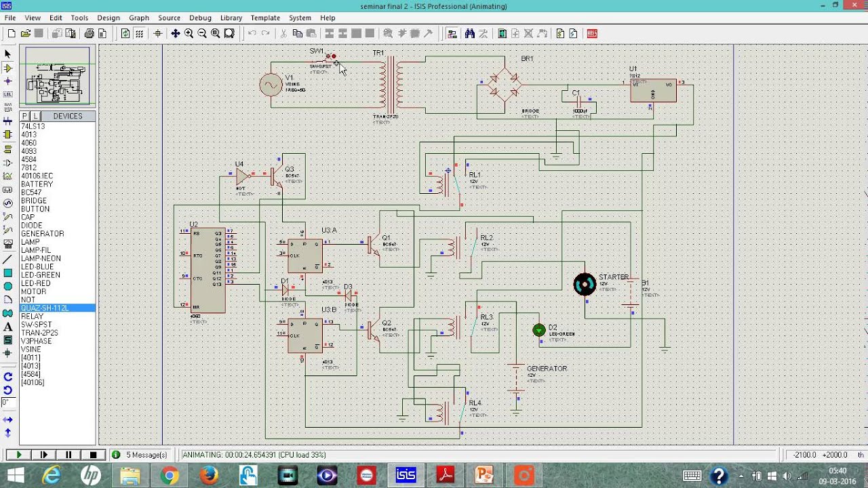Choose Buses mode
868x488 pixels.
coord(8,122)
